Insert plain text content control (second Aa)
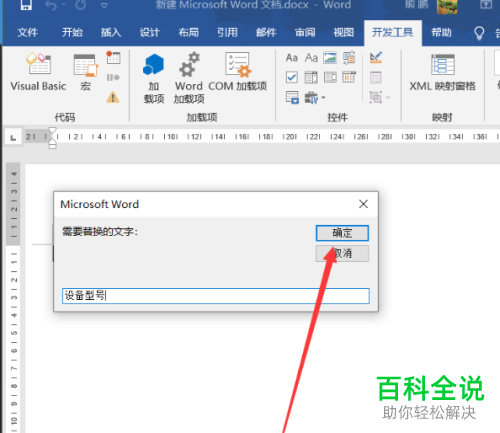 pos(311,58)
